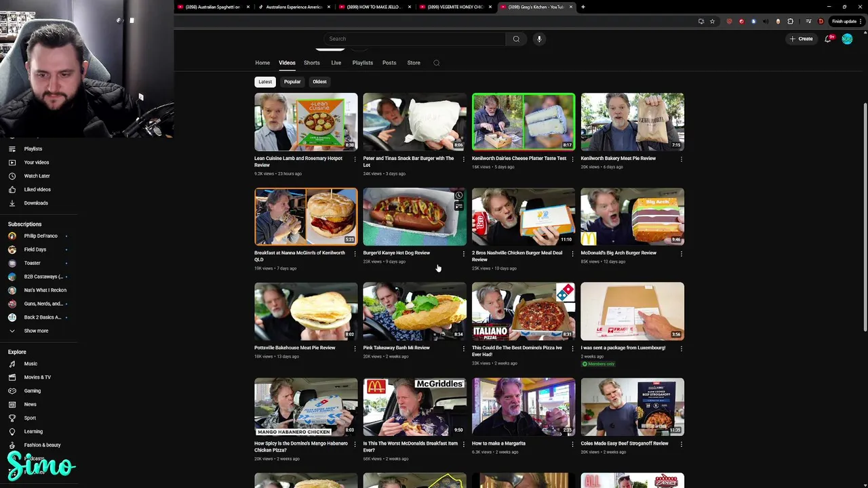Viewport: 868px width, 488px height.
Task: Bookmark page star icon in address bar
Action: (712, 21)
